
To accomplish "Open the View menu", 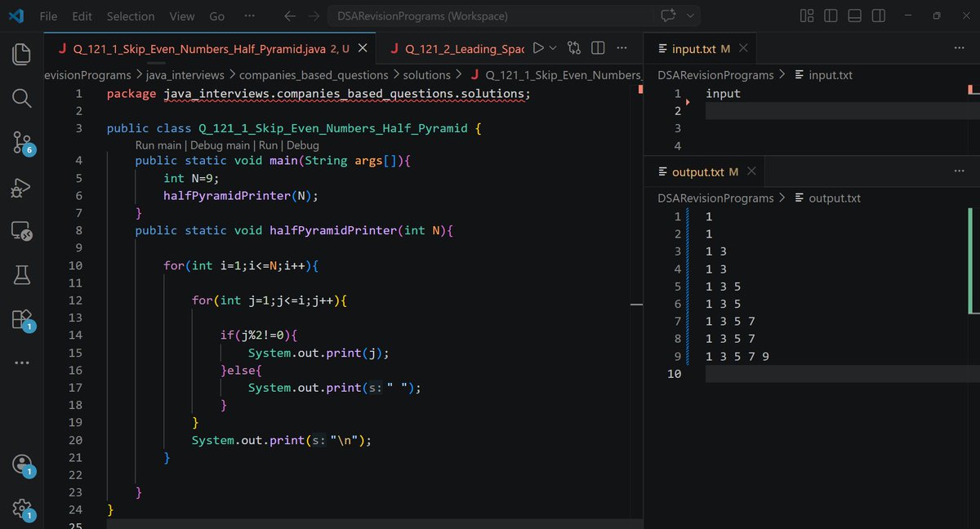I will [x=182, y=16].
